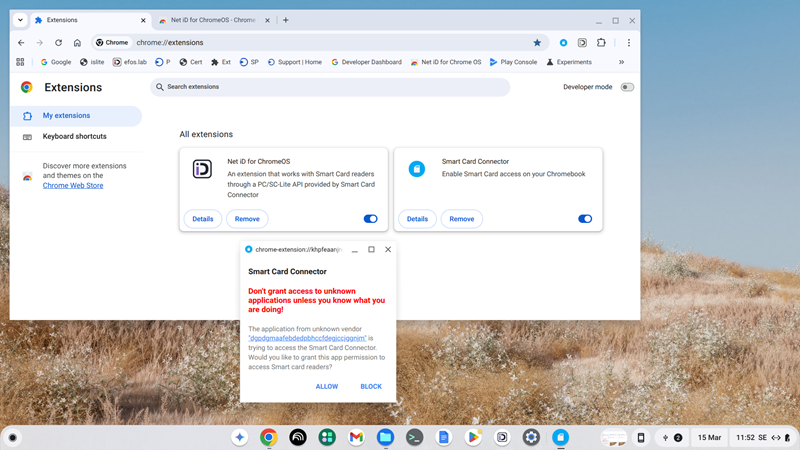Open Gmail from the shelf
This screenshot has height=450, width=800.
pos(356,437)
